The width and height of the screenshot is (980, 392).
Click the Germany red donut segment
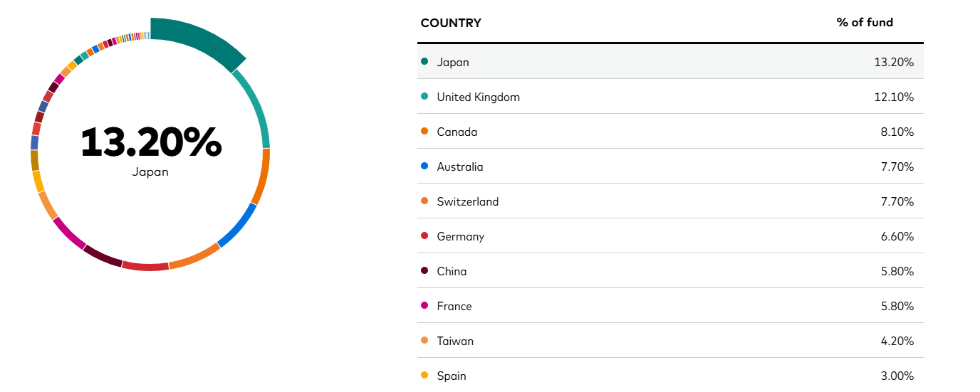click(145, 266)
